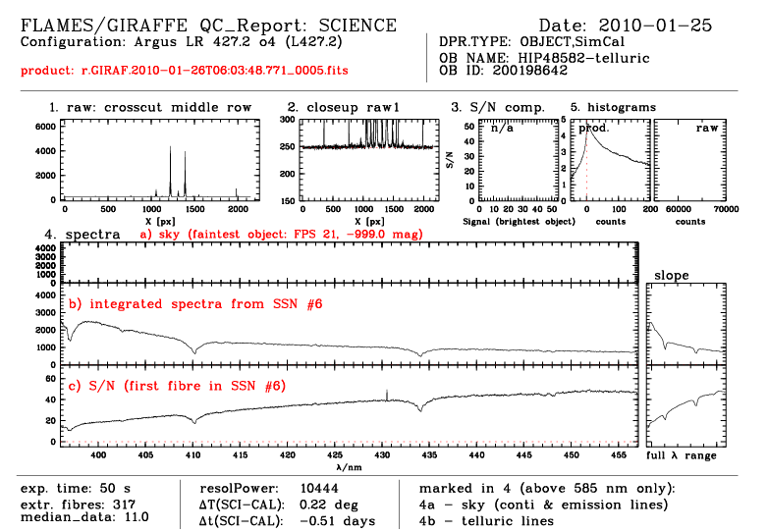Open the closeup raw1 plot
Image resolution: width=768 pixels, height=532 pixels.
[369, 161]
